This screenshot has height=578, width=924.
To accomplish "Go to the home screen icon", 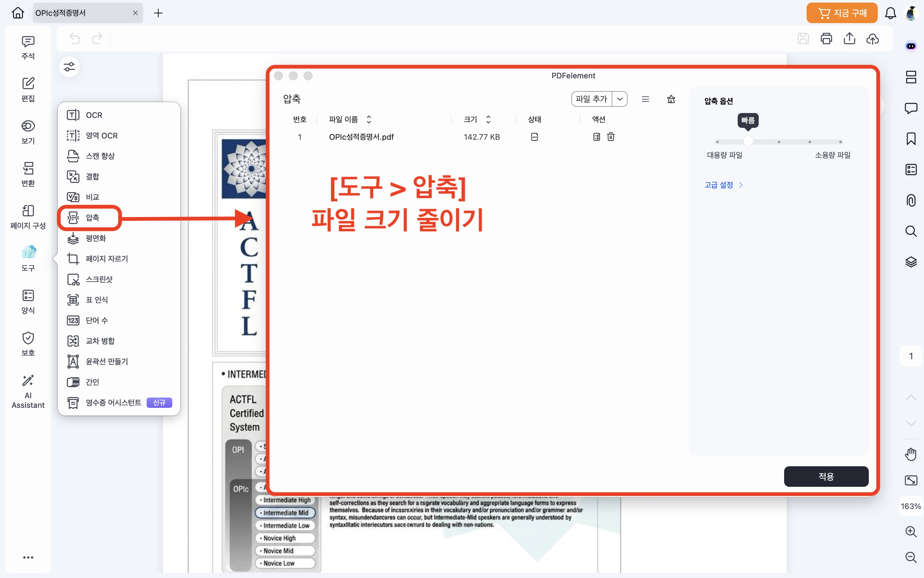I will [x=18, y=13].
